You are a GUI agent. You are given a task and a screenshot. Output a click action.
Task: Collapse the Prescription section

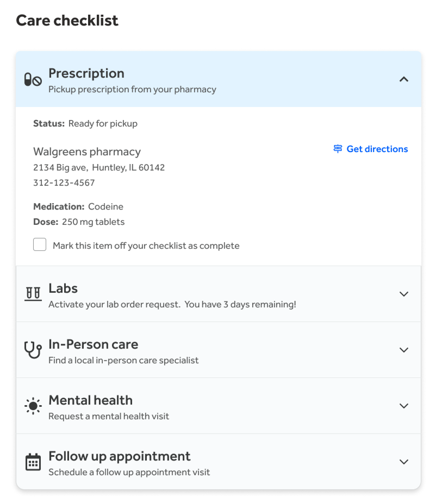[x=404, y=80]
